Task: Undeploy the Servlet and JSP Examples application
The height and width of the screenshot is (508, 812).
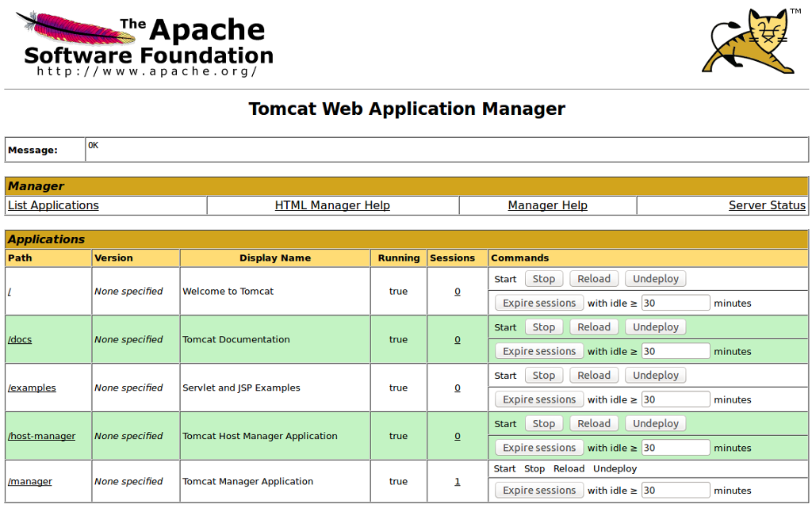Action: point(656,375)
